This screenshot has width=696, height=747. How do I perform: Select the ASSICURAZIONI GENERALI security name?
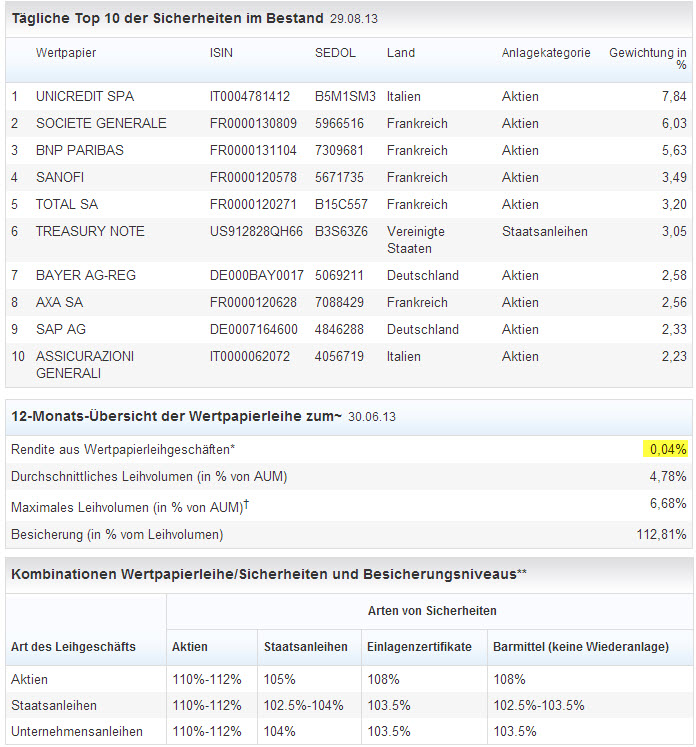(x=85, y=365)
